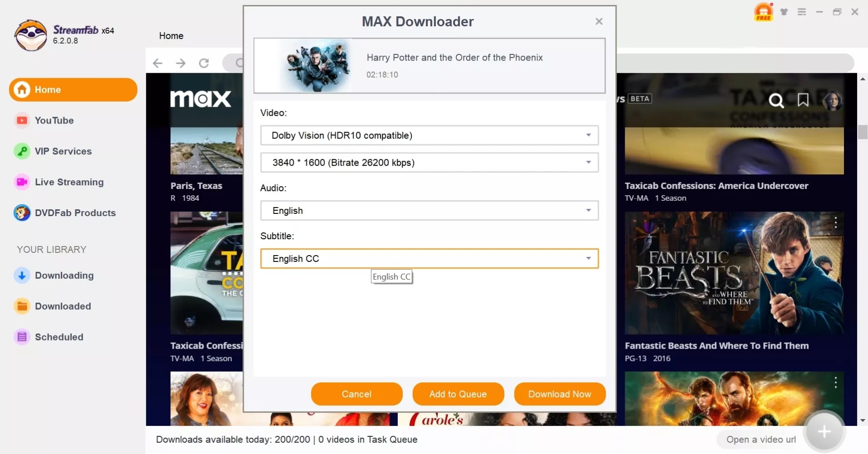Click the page scrollbar up arrow
868x454 pixels.
point(863,79)
